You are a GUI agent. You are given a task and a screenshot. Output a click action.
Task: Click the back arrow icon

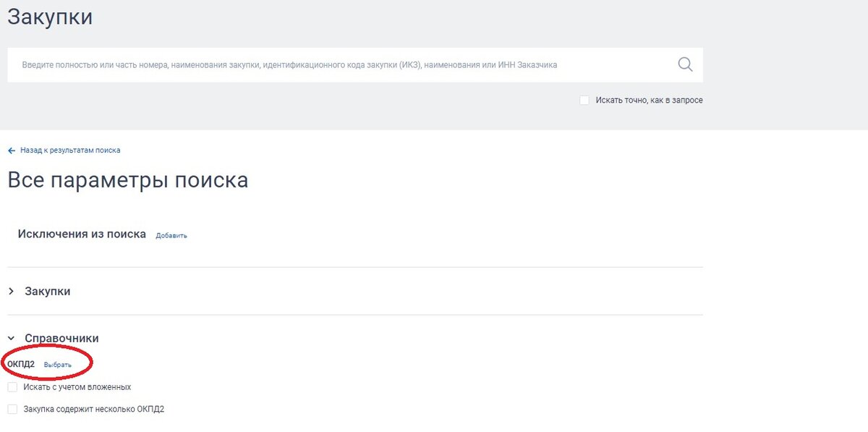[11, 151]
